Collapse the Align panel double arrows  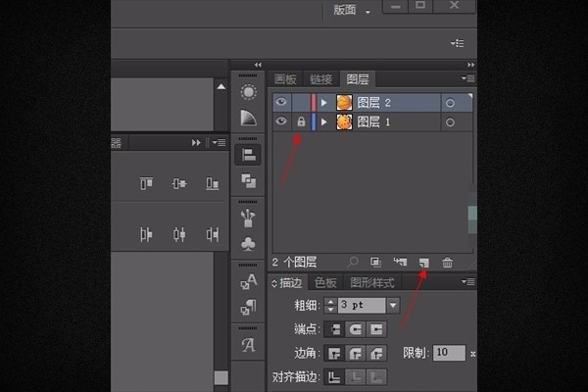coord(196,142)
